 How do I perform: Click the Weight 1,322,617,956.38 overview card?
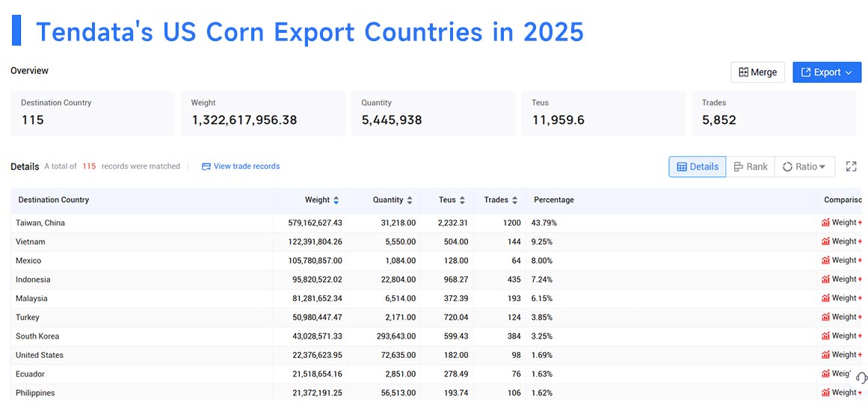tap(263, 114)
